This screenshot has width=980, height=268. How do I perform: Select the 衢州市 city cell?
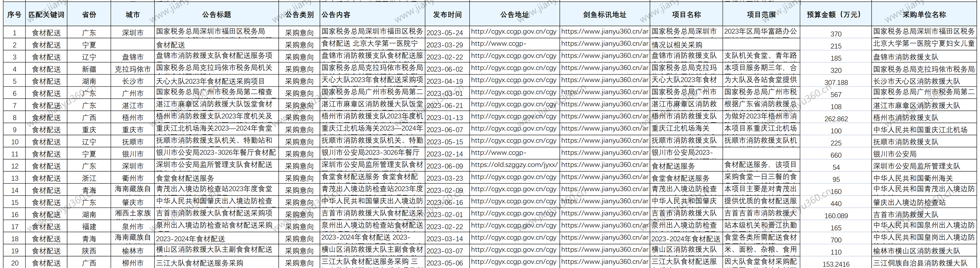pyautogui.click(x=133, y=178)
